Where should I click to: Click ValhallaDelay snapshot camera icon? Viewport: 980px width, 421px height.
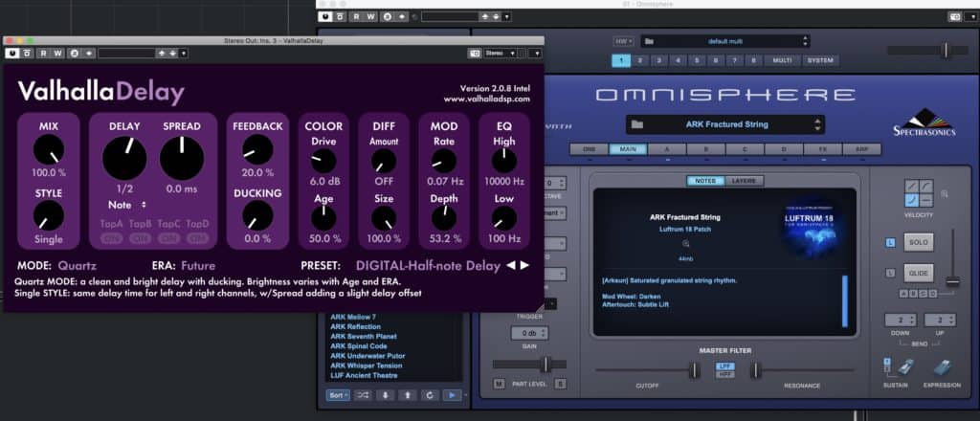475,53
